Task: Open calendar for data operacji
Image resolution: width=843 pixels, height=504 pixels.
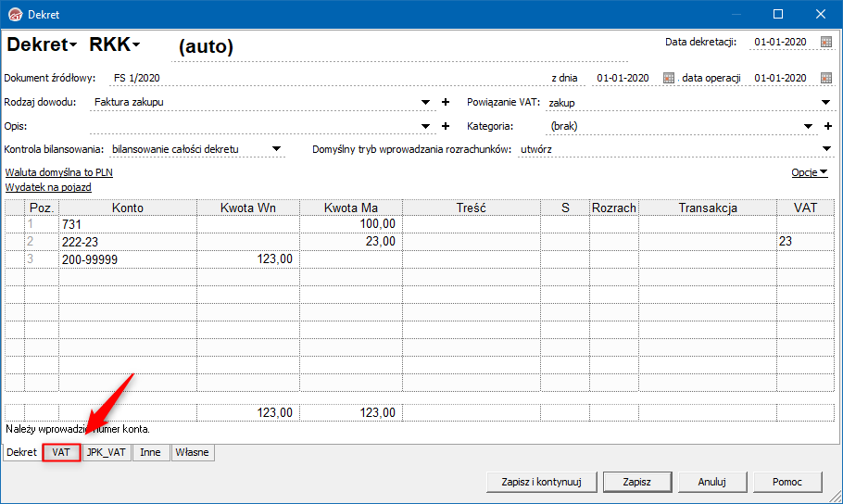Action: click(x=826, y=78)
